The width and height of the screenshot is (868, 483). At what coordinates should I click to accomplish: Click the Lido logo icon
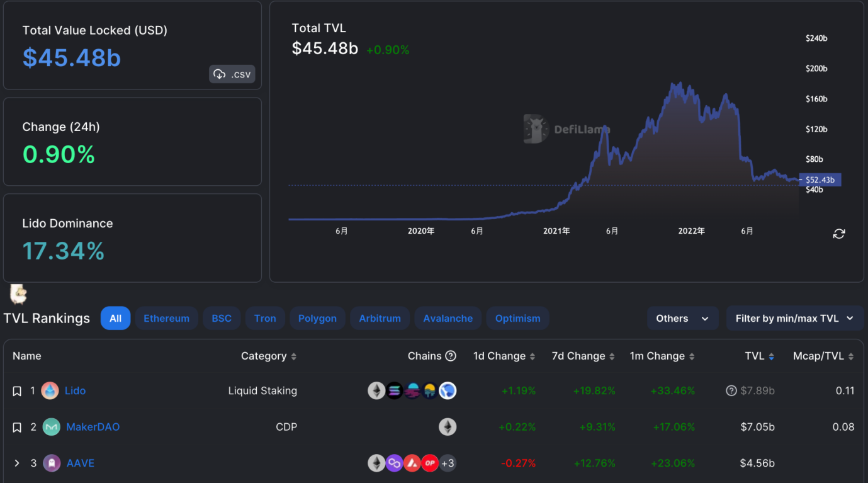coord(50,390)
